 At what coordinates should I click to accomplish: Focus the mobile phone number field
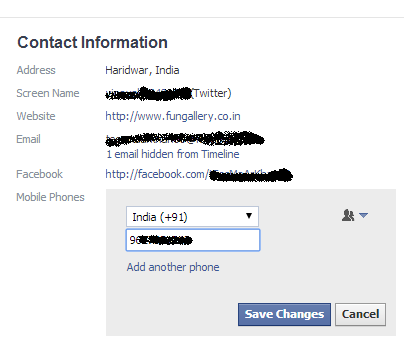193,240
